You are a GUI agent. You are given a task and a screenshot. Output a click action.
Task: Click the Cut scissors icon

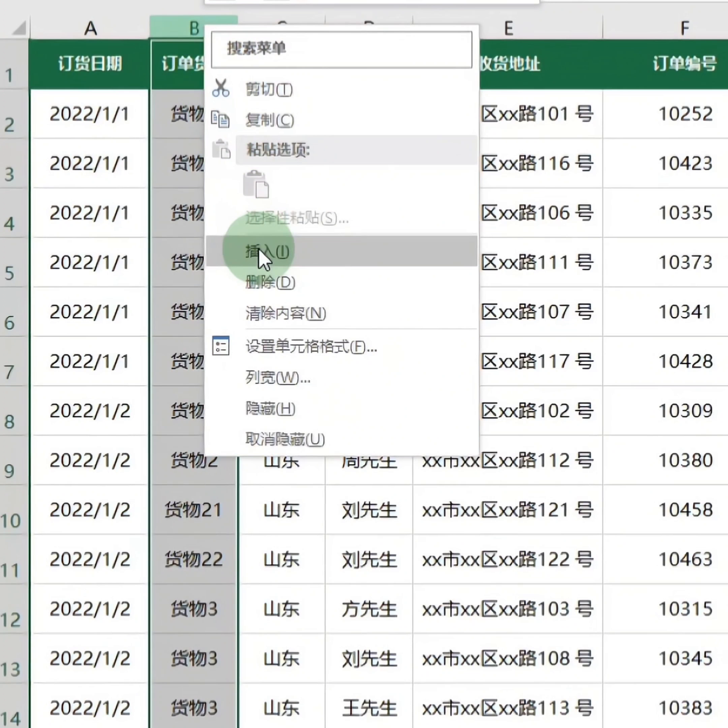point(221,89)
